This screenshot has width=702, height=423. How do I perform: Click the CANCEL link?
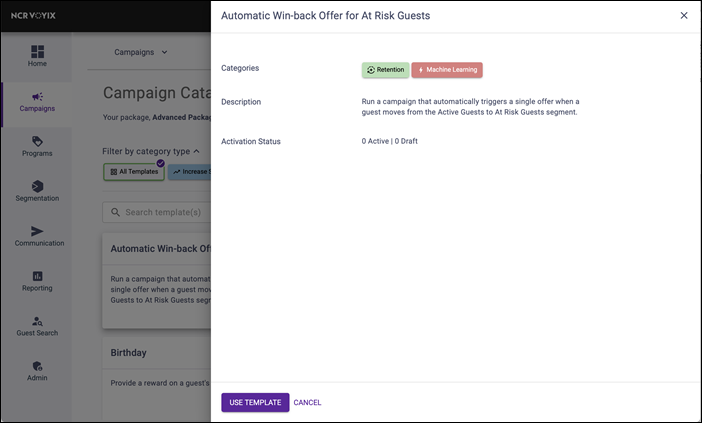point(307,402)
